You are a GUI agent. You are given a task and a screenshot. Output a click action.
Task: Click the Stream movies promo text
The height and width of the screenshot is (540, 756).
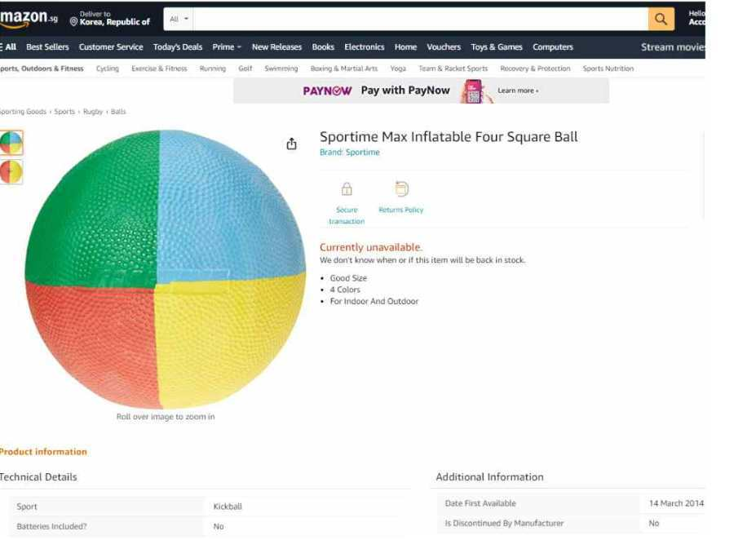tap(673, 47)
